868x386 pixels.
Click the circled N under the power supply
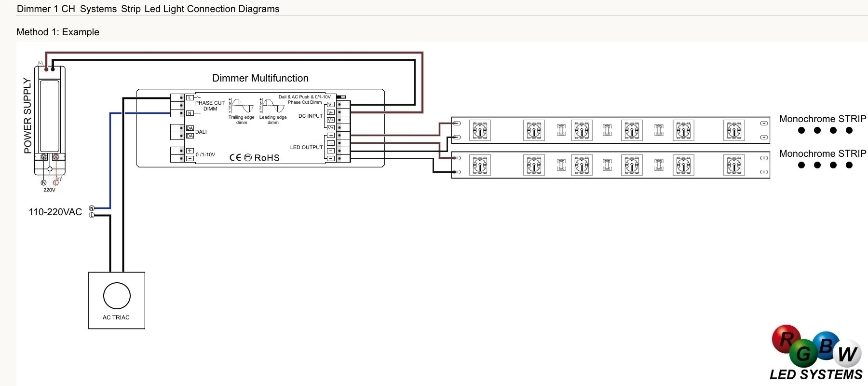[x=43, y=182]
